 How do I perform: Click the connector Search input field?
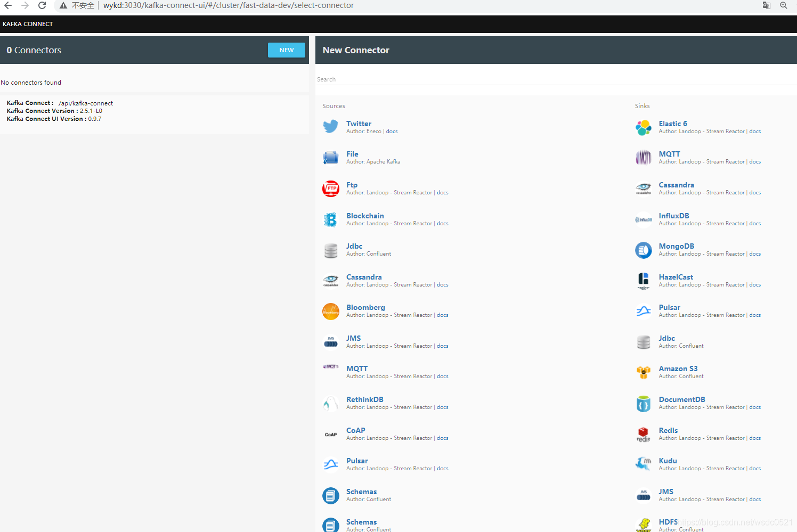(556, 79)
